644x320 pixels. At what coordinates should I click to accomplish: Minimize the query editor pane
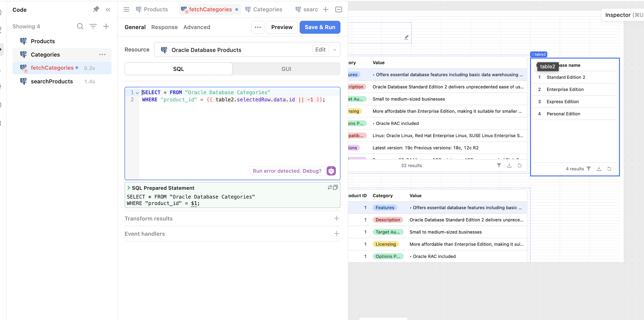[x=339, y=9]
